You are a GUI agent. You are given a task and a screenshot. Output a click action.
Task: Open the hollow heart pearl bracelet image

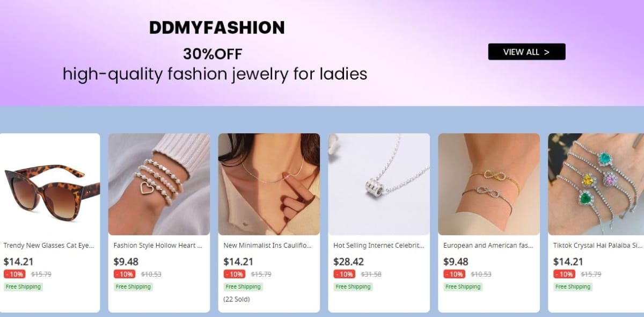point(159,184)
